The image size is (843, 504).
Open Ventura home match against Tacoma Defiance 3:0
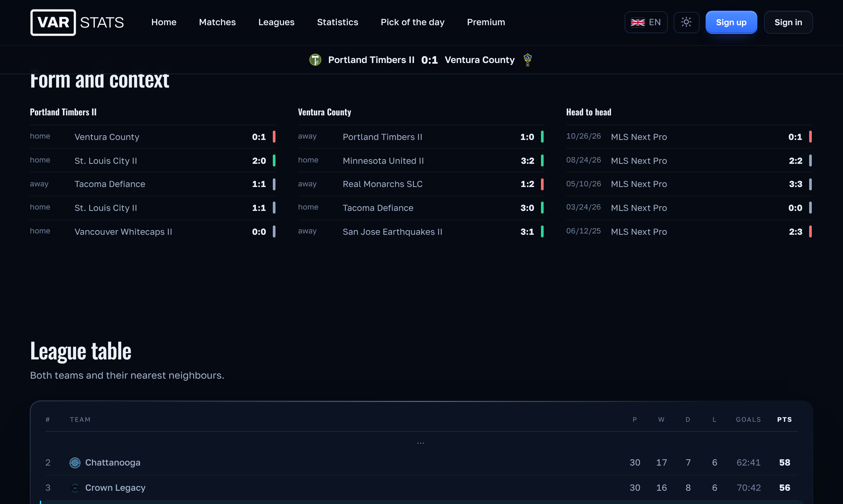pos(421,208)
